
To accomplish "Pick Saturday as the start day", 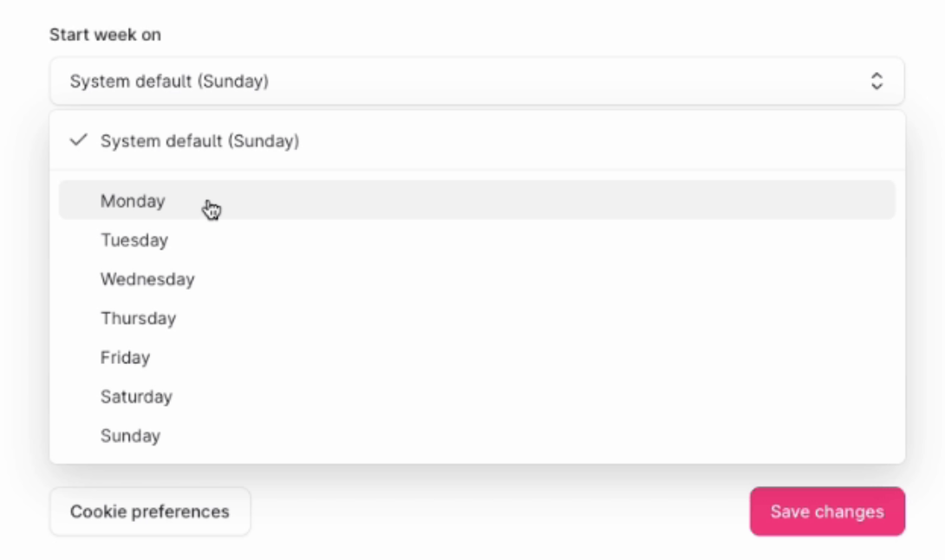I will (136, 396).
